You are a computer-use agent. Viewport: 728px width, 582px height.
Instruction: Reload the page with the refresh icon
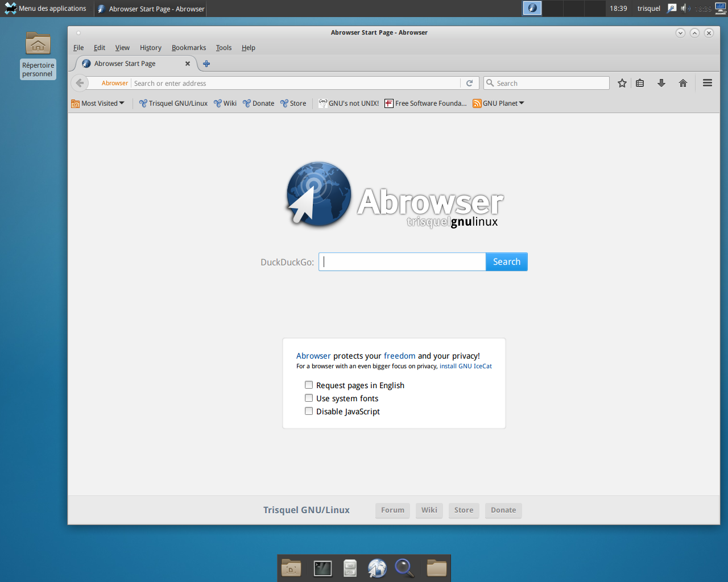coord(470,83)
